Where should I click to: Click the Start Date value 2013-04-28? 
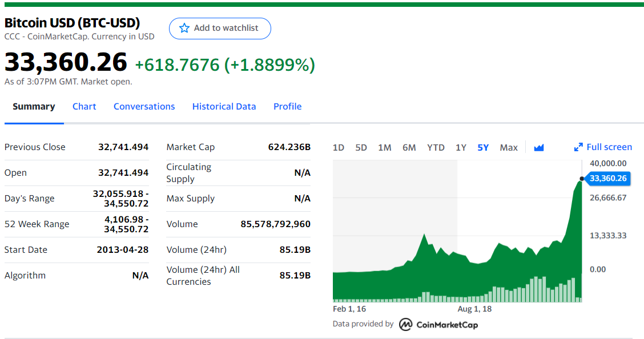point(122,249)
